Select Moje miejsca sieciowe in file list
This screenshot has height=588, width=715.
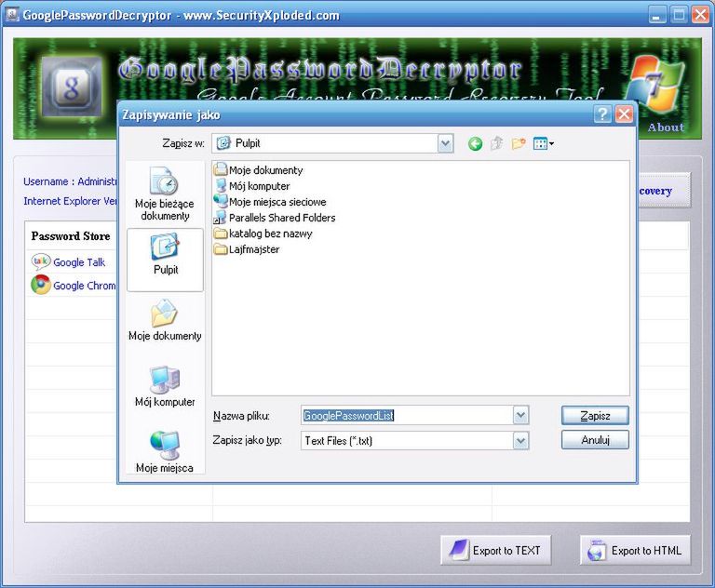pyautogui.click(x=270, y=202)
